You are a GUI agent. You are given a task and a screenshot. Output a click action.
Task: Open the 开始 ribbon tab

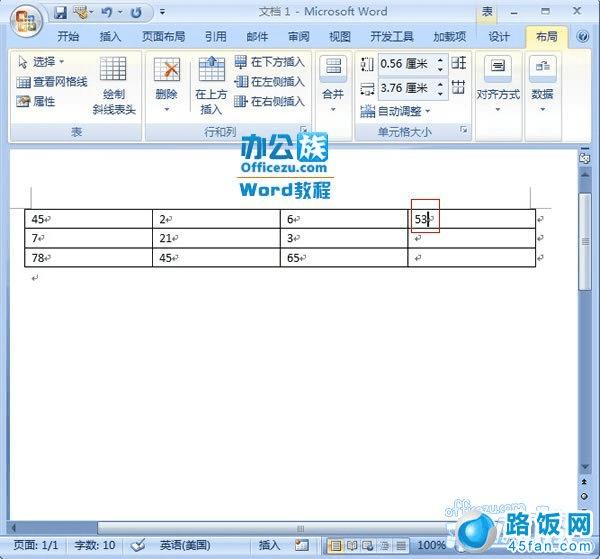click(x=68, y=37)
